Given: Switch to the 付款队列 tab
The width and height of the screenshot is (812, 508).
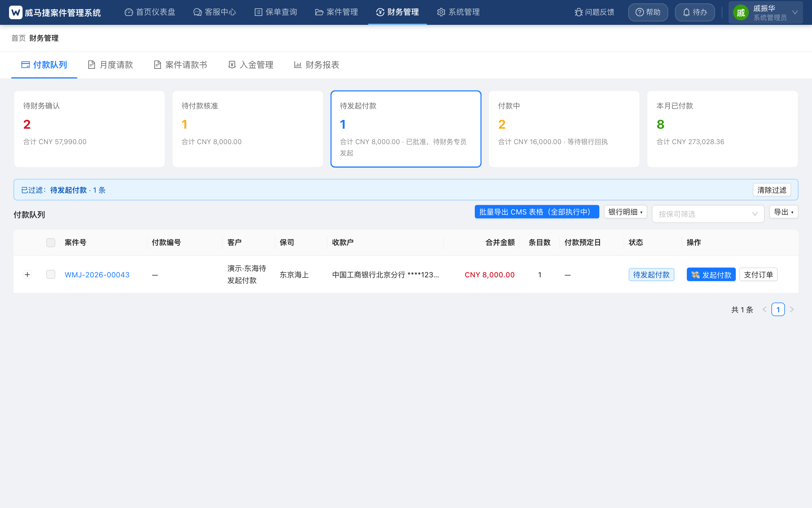Looking at the screenshot, I should 44,65.
